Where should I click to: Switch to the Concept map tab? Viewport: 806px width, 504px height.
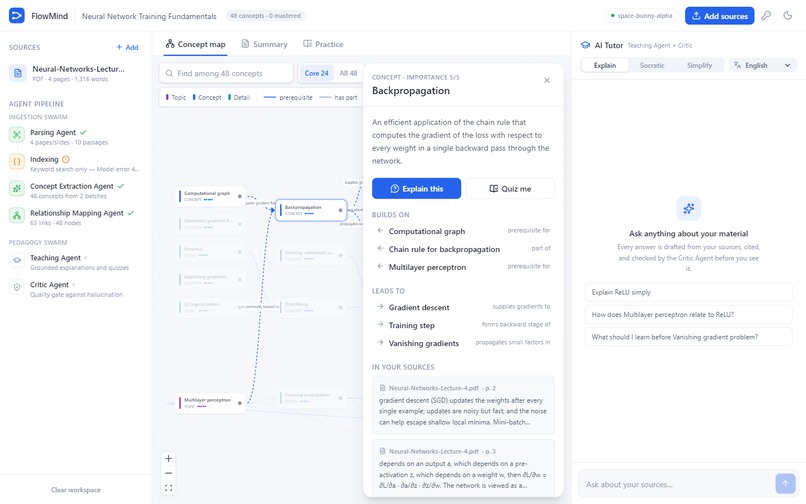(x=195, y=44)
